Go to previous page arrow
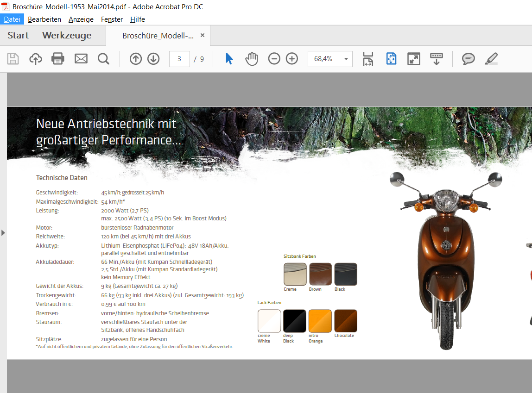 (135, 59)
